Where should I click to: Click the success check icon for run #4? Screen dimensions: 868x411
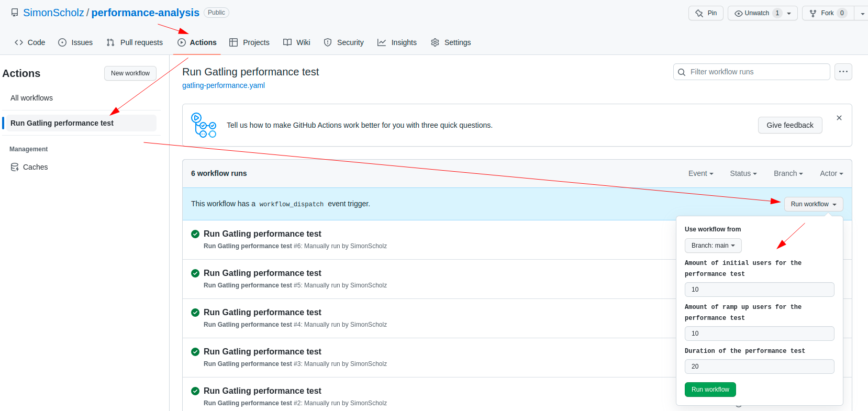195,313
